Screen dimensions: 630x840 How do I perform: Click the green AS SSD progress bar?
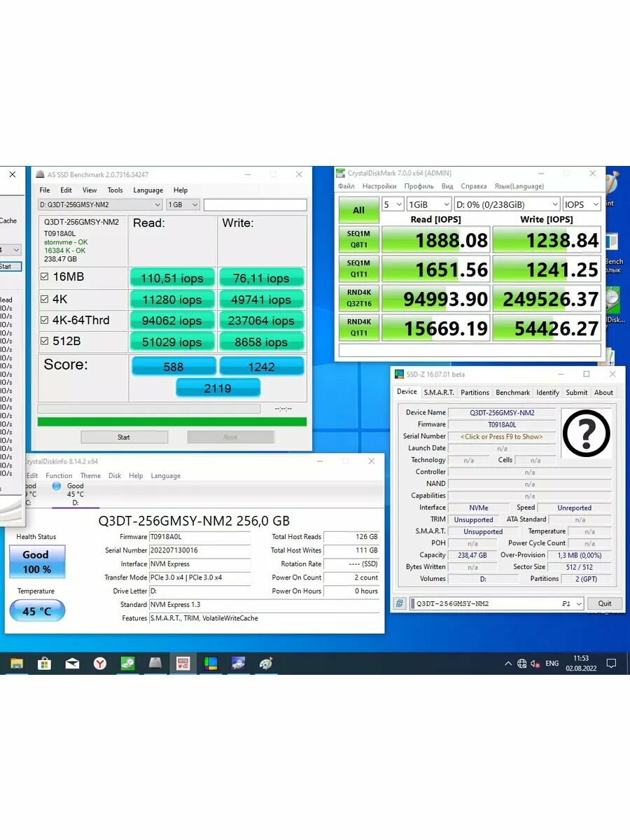coord(171,421)
